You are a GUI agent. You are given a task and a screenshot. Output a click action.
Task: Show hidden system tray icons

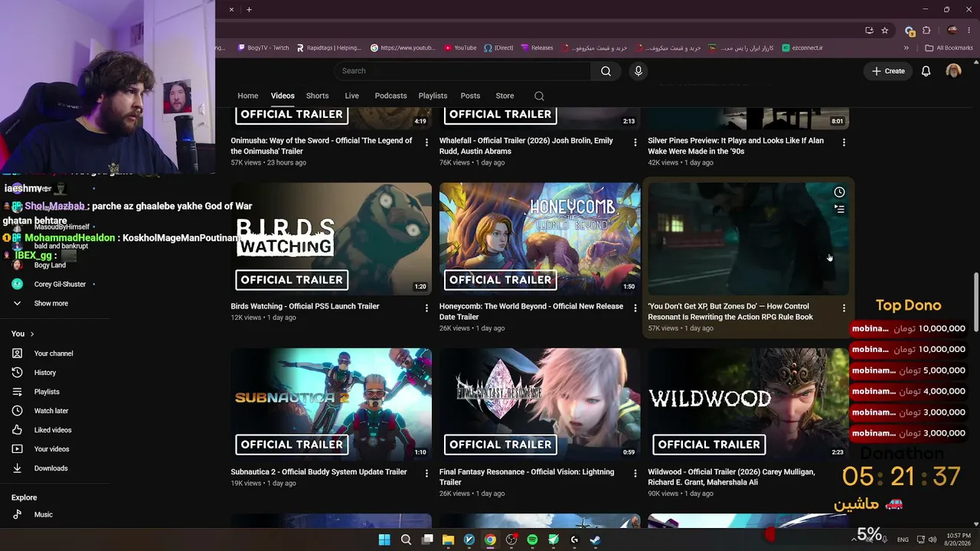tap(854, 540)
